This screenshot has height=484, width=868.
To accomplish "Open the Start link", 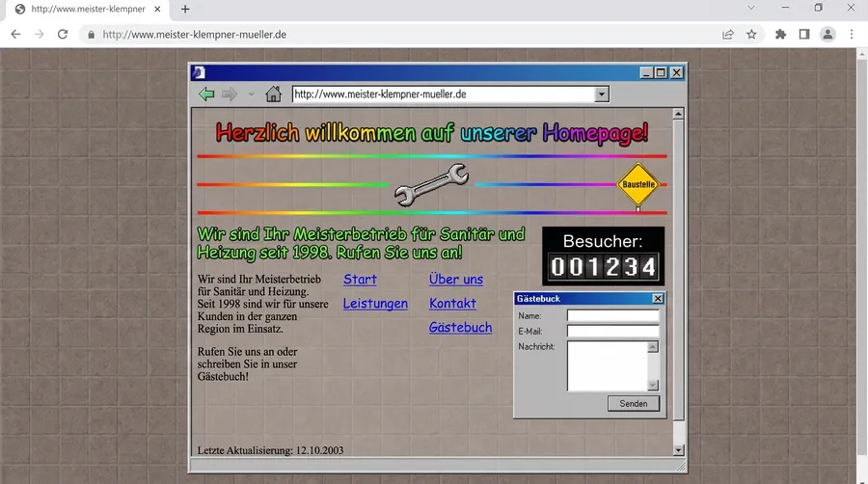I will click(x=360, y=280).
